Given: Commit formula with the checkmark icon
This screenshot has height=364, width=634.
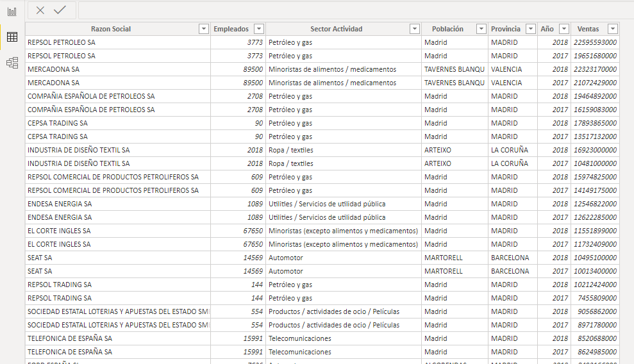Looking at the screenshot, I should click(60, 10).
